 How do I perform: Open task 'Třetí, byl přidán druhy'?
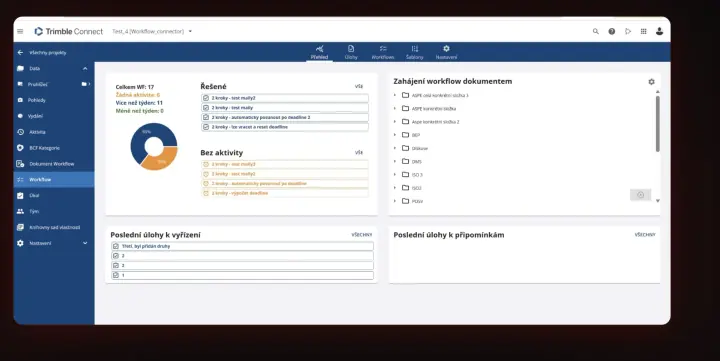pyautogui.click(x=242, y=246)
